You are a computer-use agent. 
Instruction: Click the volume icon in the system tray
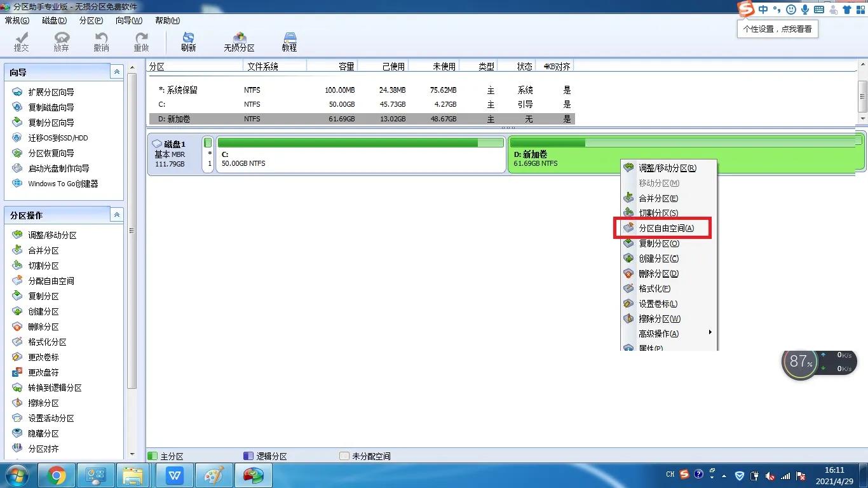click(x=770, y=475)
